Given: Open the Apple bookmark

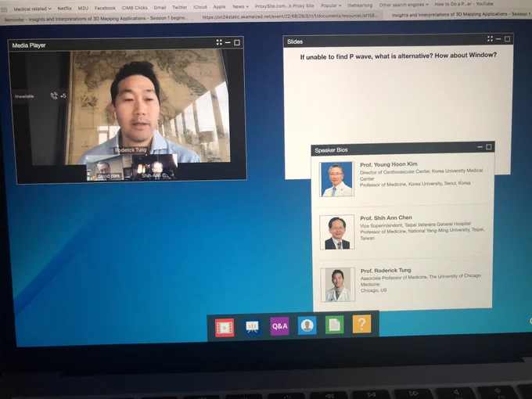Looking at the screenshot, I should point(219,7).
